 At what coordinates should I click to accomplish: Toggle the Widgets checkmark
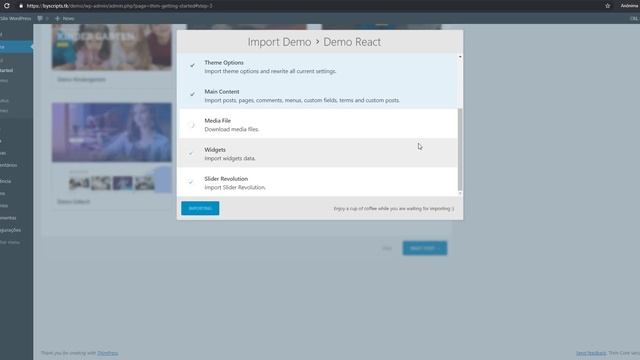pos(191,153)
